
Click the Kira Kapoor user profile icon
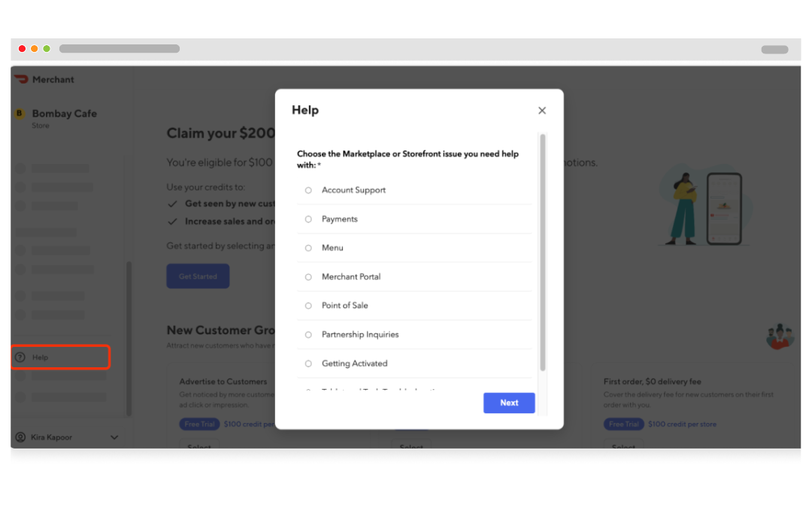click(x=20, y=437)
